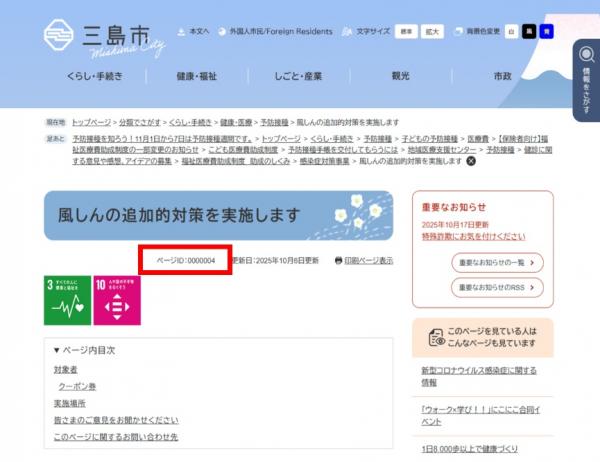Open 地域医療支援センター history link
This screenshot has height=462, width=600.
(x=442, y=150)
